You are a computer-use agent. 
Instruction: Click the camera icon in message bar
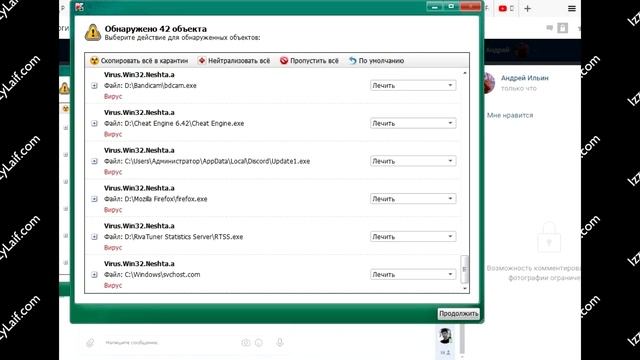[245, 343]
